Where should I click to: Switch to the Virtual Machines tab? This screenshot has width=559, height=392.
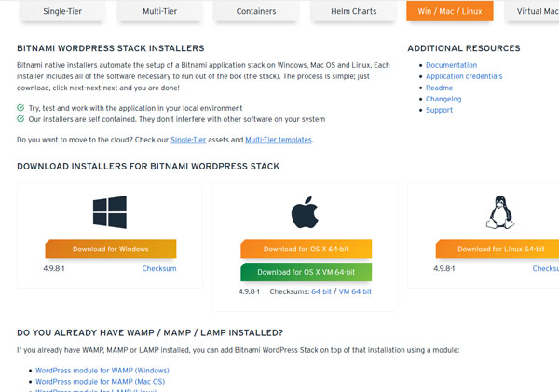tap(532, 11)
